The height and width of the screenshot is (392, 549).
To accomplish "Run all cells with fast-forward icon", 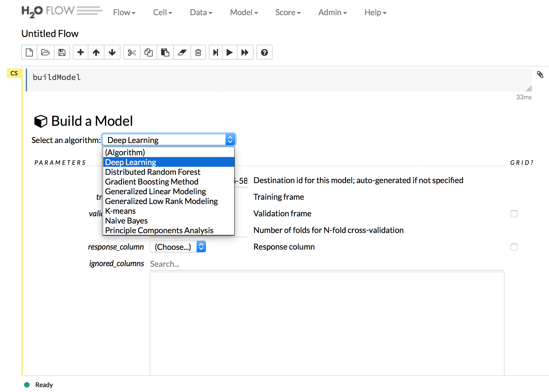I will [245, 52].
